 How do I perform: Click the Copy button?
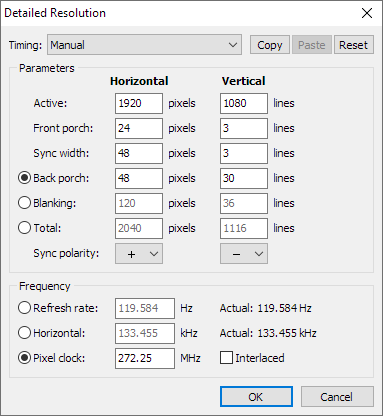click(270, 45)
